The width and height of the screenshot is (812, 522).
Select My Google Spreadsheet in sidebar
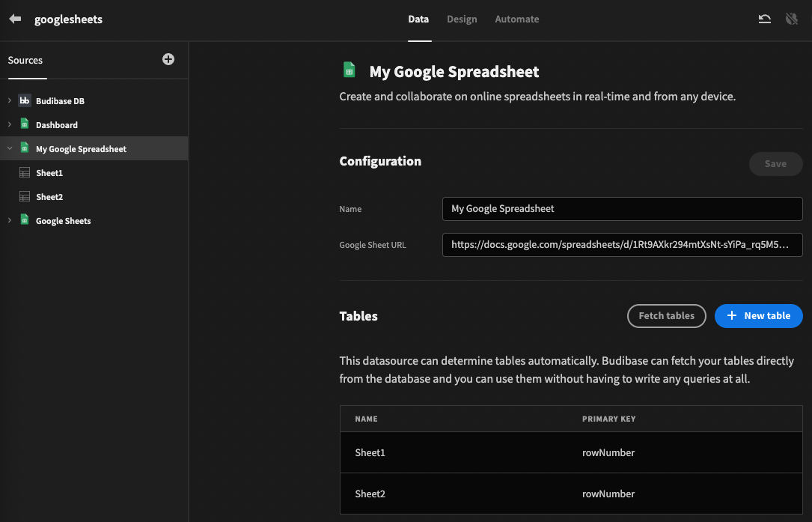point(94,148)
